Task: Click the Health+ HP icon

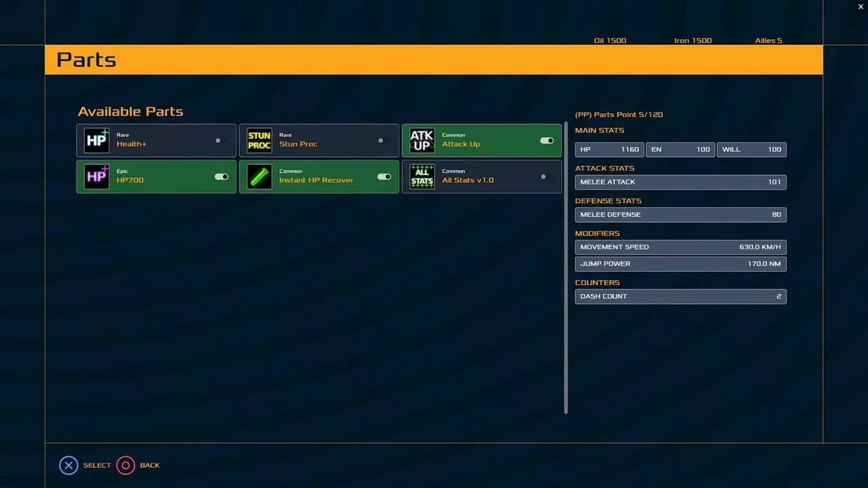Action: tap(96, 140)
